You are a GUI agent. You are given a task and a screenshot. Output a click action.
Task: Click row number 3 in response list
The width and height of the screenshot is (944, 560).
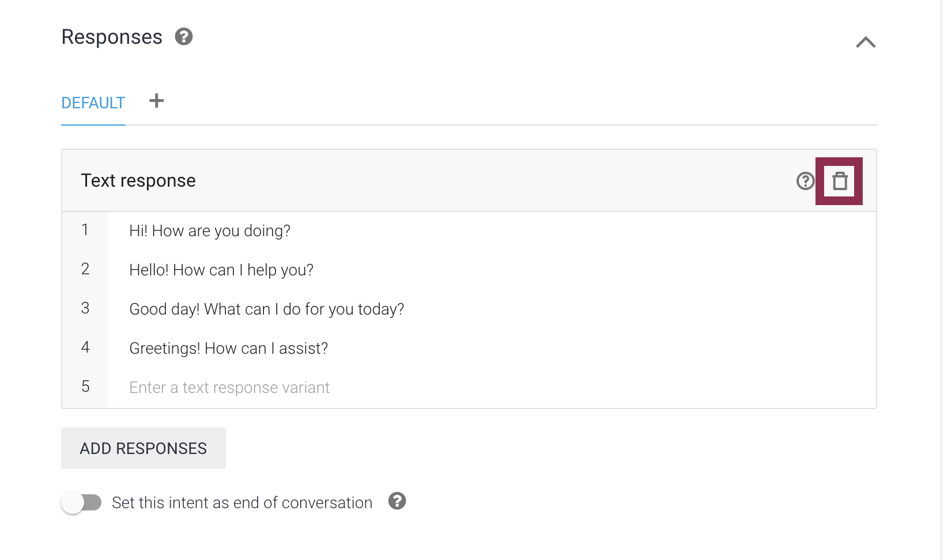(85, 309)
